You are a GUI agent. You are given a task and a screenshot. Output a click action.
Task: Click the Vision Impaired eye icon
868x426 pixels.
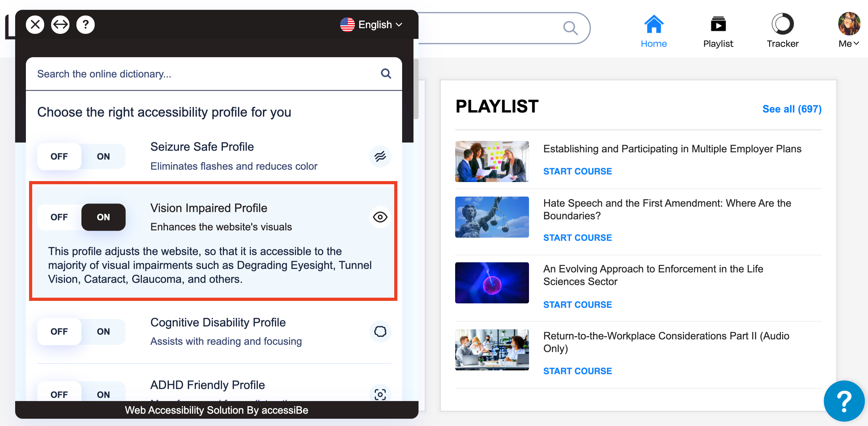380,217
